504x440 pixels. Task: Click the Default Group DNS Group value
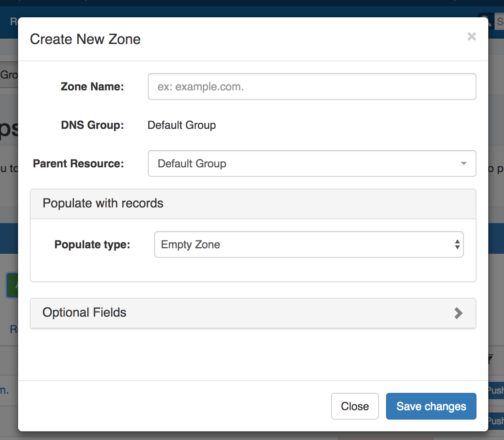click(182, 125)
